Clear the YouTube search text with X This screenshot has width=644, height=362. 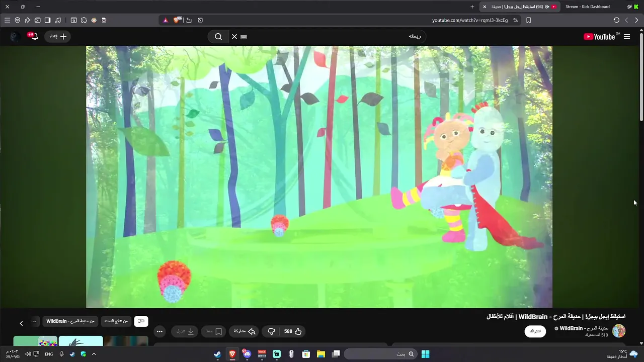coord(234,36)
